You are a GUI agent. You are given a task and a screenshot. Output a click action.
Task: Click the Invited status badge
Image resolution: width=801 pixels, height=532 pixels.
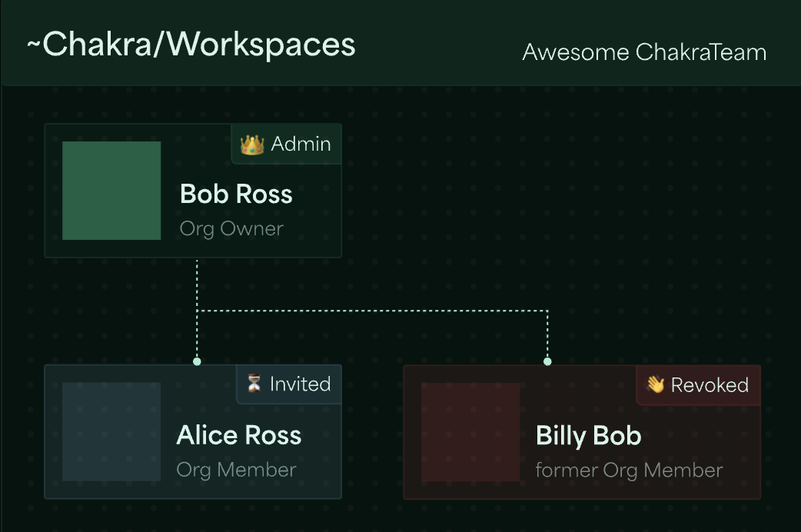pos(288,384)
